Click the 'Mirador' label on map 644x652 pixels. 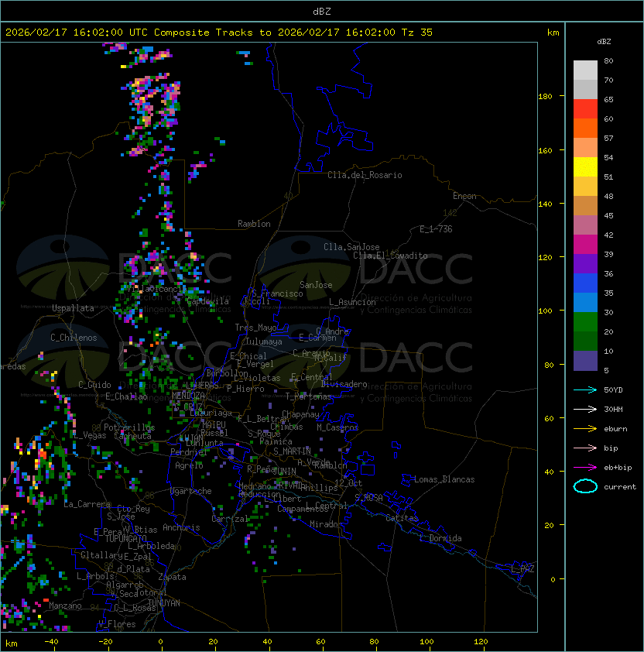pos(327,524)
